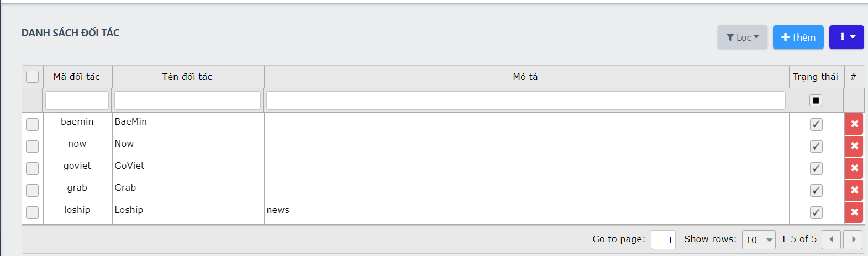Sort by Tên đối tác column header
Screen dimensions: 868x256
[187, 77]
